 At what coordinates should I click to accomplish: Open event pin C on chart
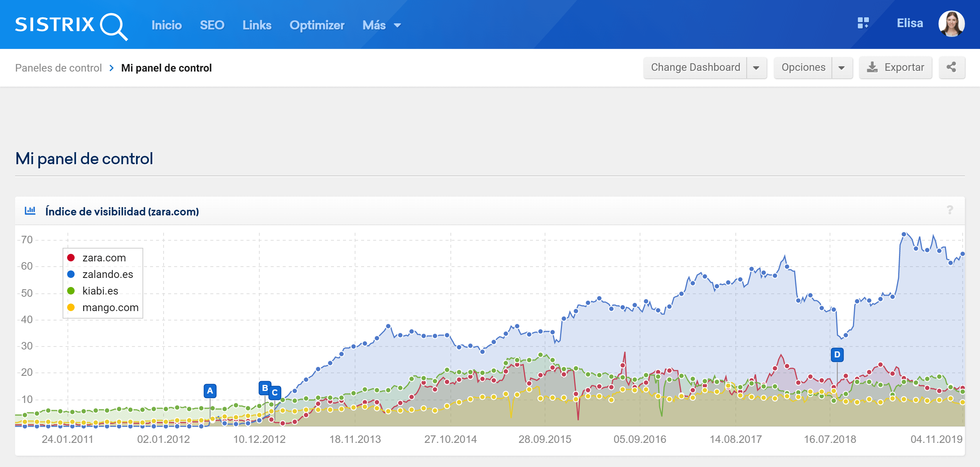[275, 392]
